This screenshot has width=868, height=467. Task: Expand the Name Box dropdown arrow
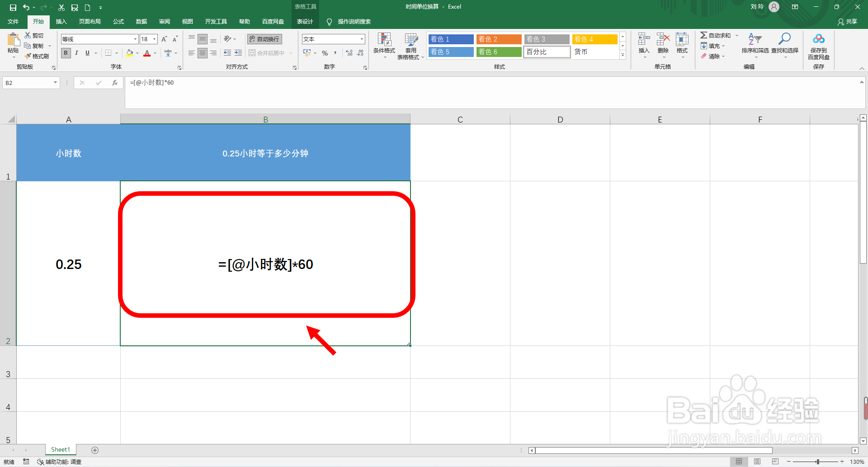click(55, 83)
